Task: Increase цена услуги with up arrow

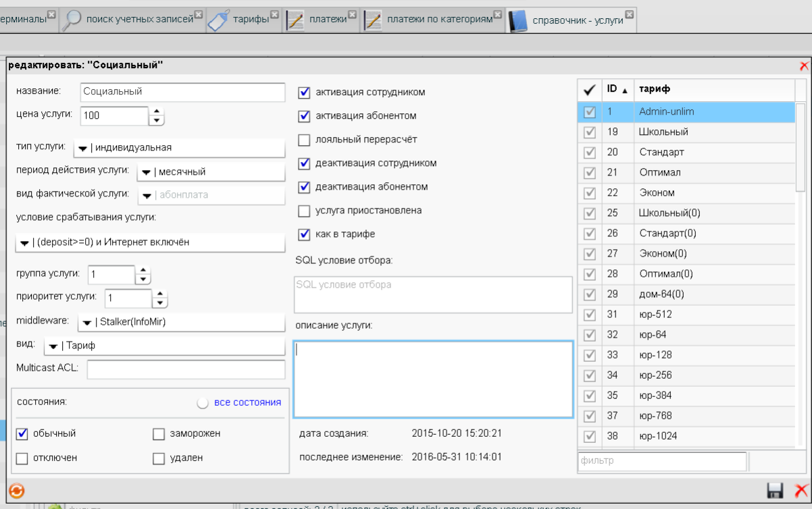Action: click(x=157, y=111)
